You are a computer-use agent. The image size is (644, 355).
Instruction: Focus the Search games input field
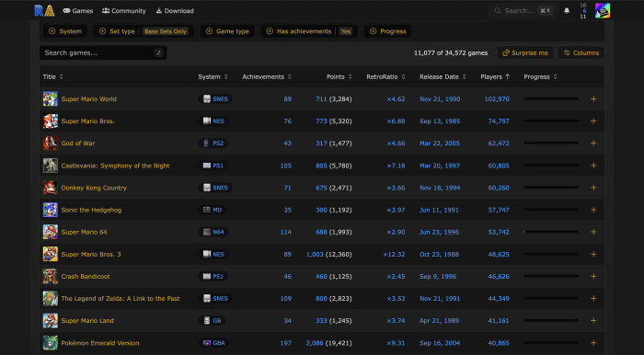point(103,52)
